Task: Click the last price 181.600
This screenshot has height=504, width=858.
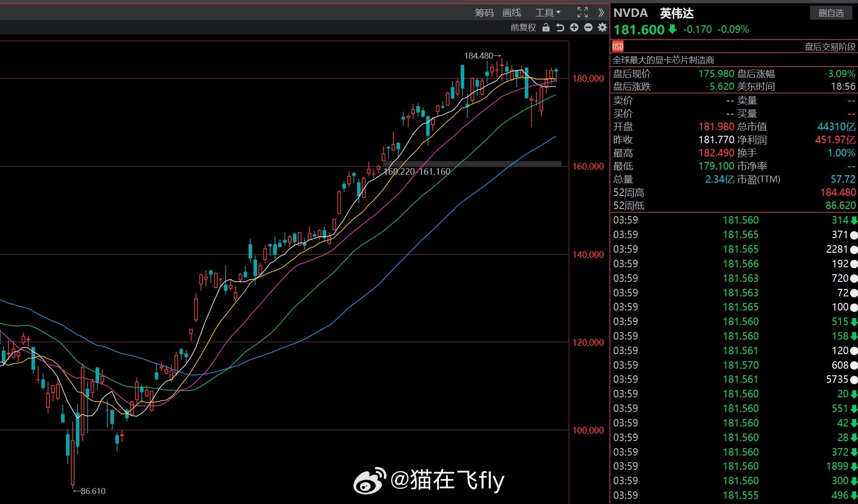Action: click(639, 30)
